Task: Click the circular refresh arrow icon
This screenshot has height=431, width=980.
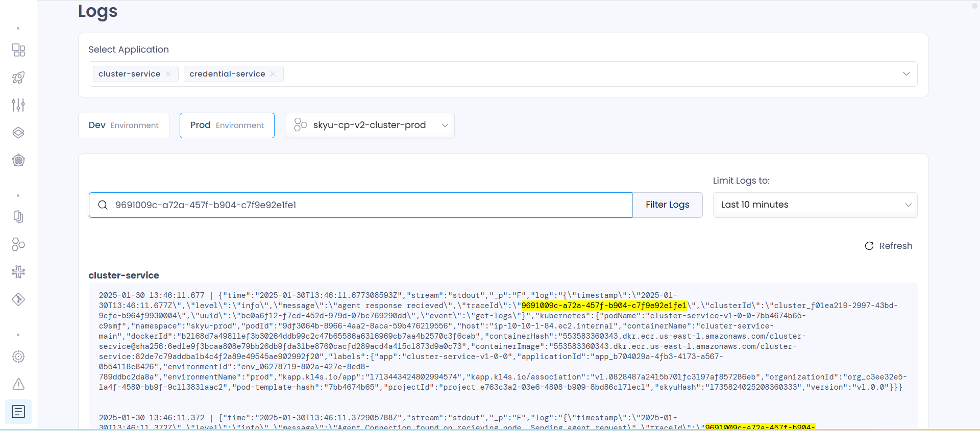Action: coord(869,246)
